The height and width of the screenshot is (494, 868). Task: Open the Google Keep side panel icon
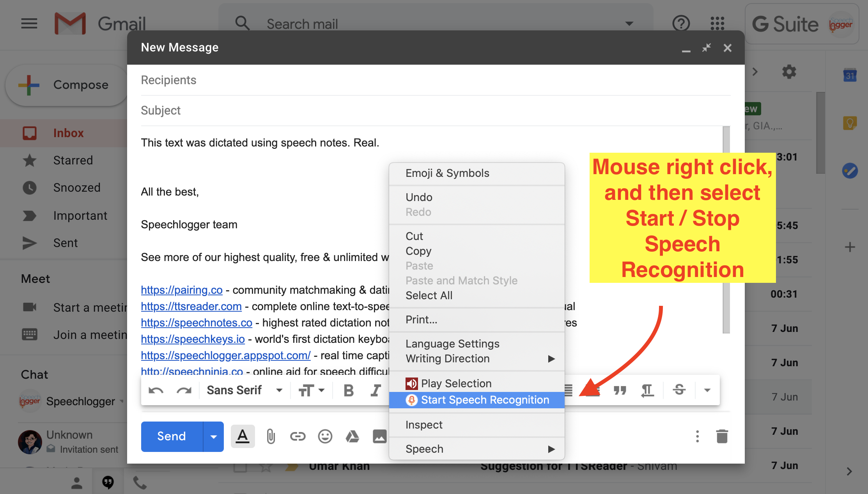(x=850, y=123)
